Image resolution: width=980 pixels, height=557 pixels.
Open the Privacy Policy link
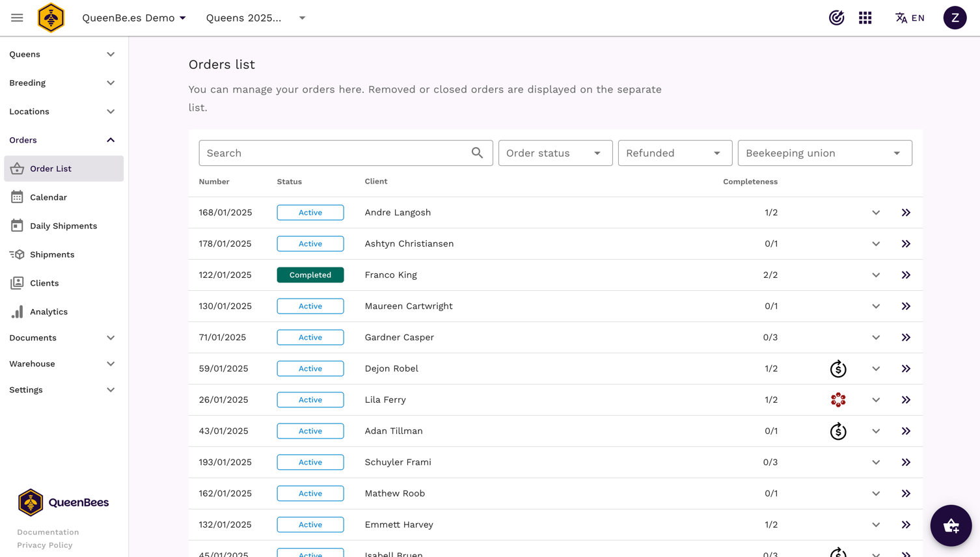(x=45, y=545)
